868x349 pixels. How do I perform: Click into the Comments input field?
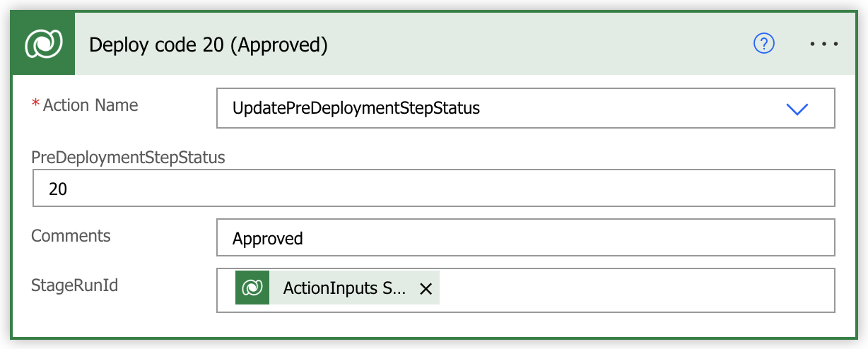526,237
